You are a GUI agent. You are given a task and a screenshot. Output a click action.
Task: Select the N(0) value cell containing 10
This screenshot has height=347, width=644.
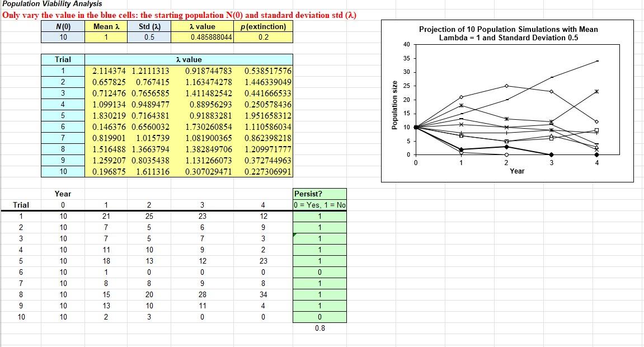(x=63, y=37)
